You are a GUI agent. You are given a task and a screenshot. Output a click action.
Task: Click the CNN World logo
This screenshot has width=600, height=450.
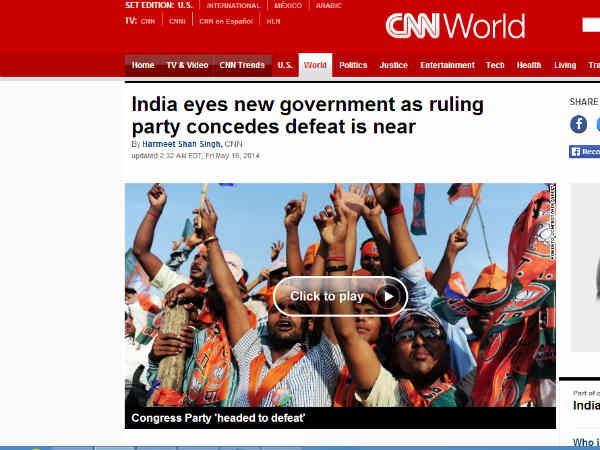455,26
